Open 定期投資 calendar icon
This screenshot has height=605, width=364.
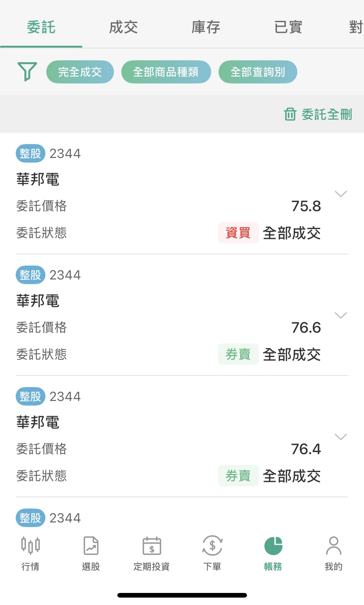coord(152,546)
